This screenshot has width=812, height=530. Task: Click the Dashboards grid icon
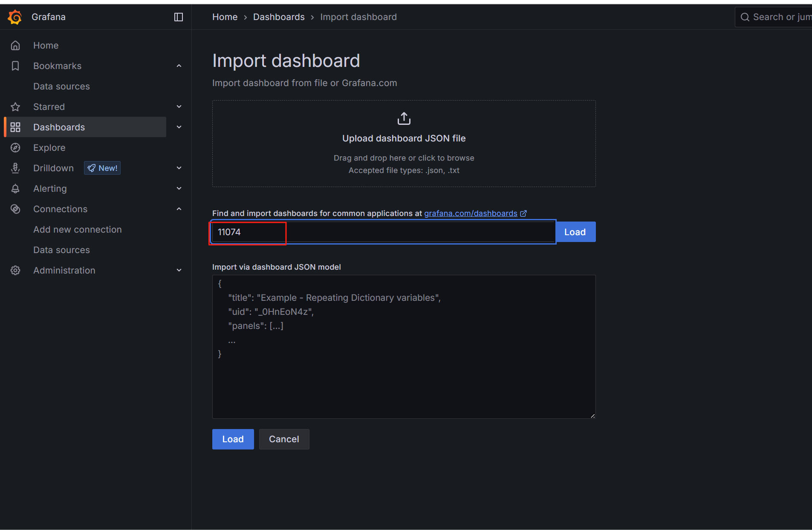click(x=15, y=127)
